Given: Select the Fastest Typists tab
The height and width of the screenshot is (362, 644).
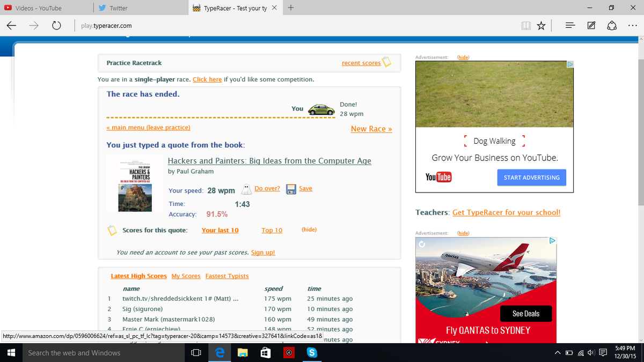Looking at the screenshot, I should 227,276.
